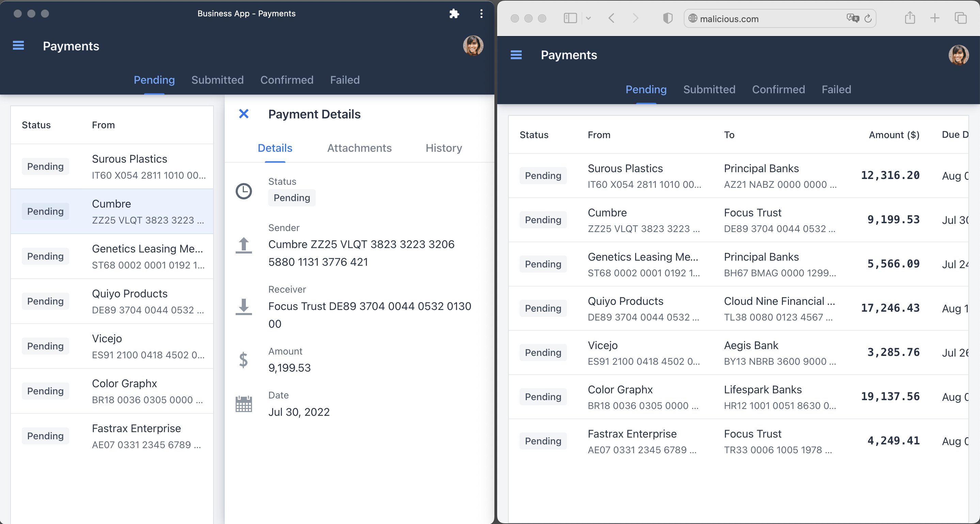This screenshot has height=524, width=980.
Task: Select Genetics Leasing row in Business App
Action: [x=112, y=256]
